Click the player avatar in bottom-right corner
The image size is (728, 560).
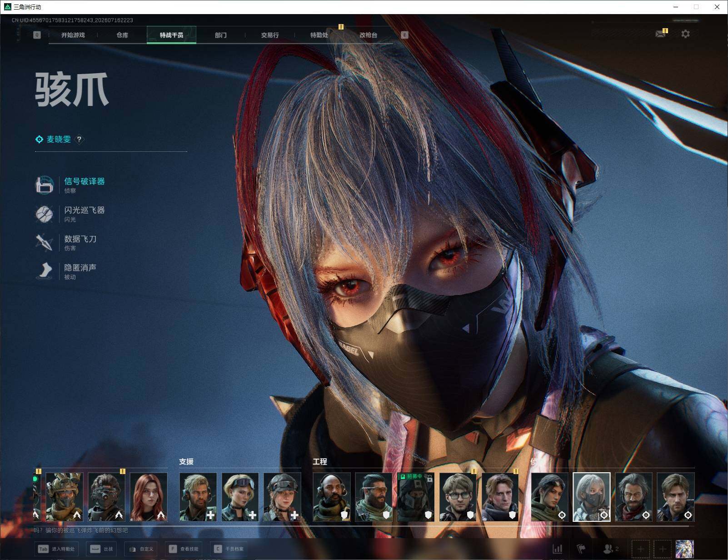[684, 549]
